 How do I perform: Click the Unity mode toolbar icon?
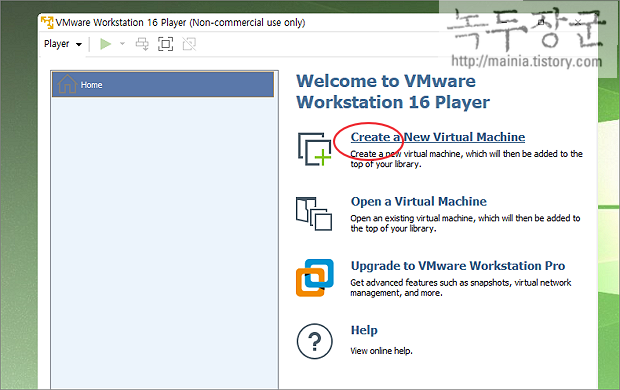[x=189, y=44]
